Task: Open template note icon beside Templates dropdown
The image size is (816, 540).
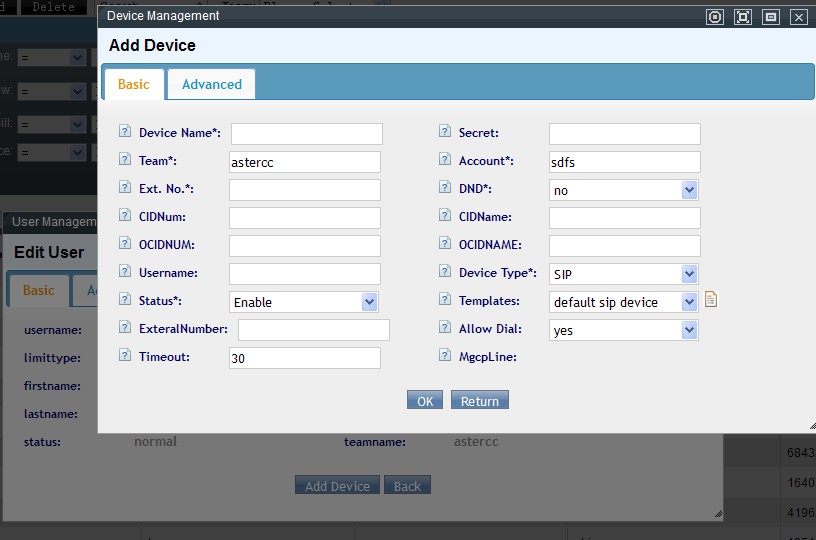Action: 711,300
